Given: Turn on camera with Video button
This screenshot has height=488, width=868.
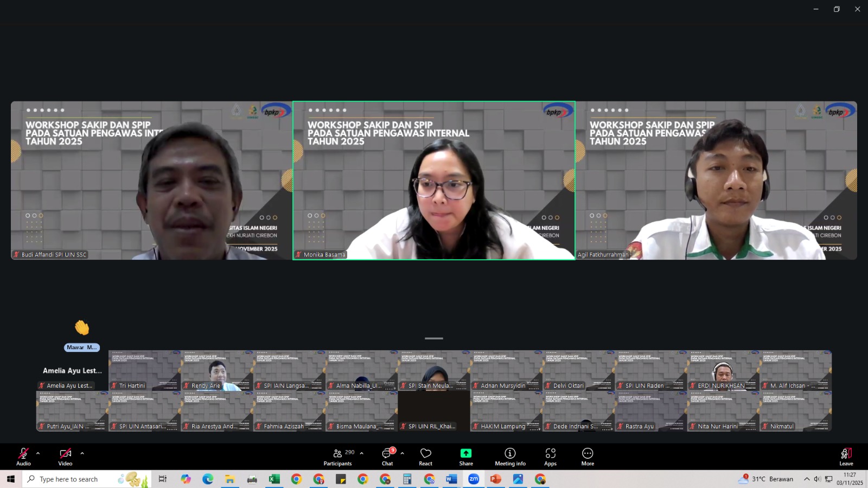Looking at the screenshot, I should point(65,456).
